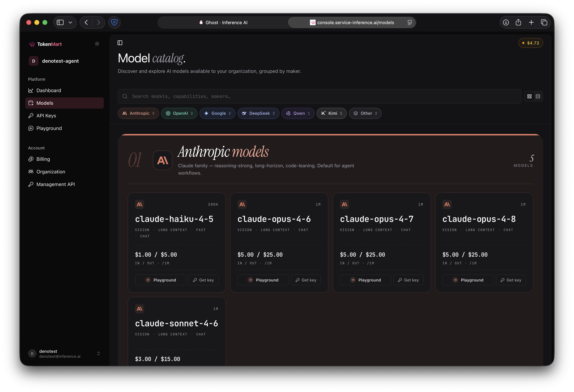Open Management API page
The height and width of the screenshot is (392, 574).
click(x=65, y=184)
